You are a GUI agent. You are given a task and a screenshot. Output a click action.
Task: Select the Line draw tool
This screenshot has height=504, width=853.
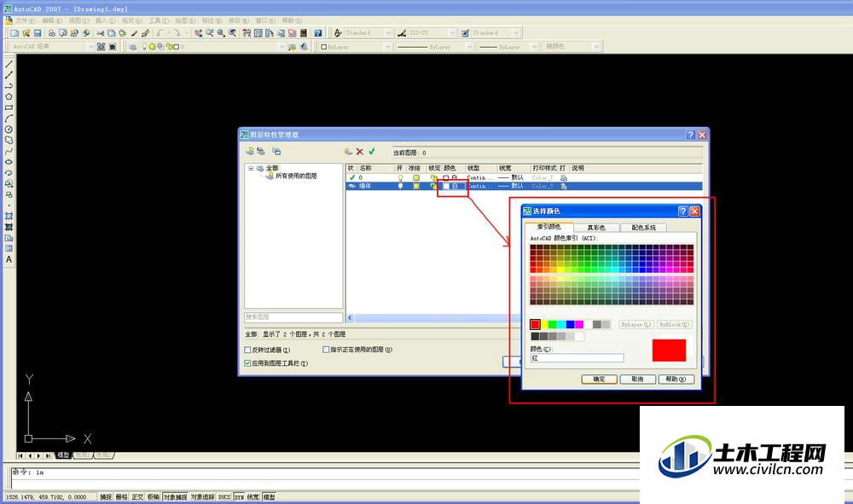coord(9,64)
